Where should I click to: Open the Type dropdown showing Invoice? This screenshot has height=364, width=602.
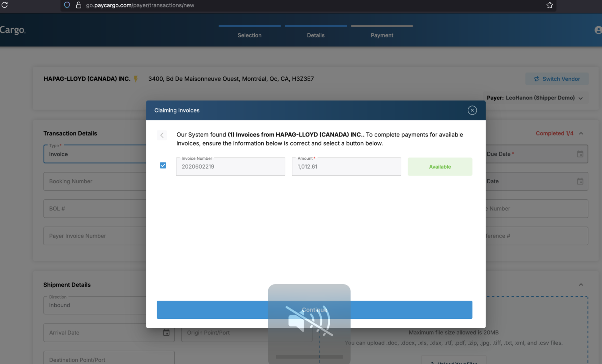pyautogui.click(x=95, y=154)
